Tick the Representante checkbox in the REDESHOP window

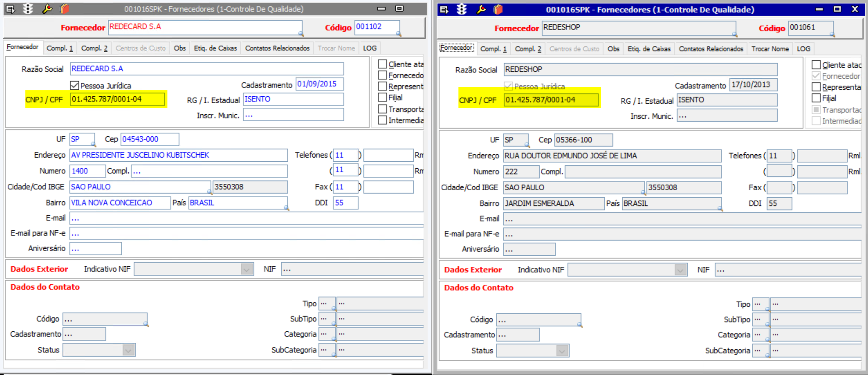coord(816,87)
